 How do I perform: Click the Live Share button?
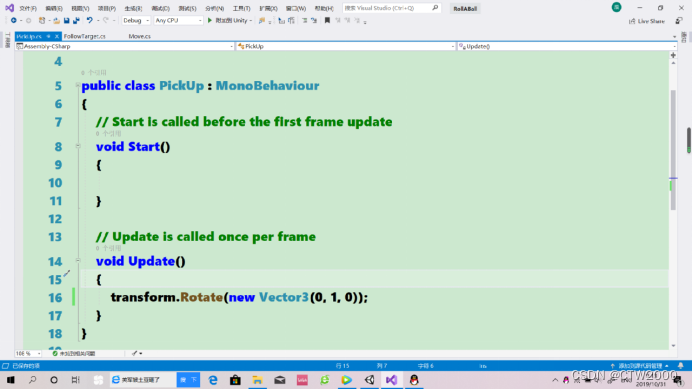coord(647,21)
